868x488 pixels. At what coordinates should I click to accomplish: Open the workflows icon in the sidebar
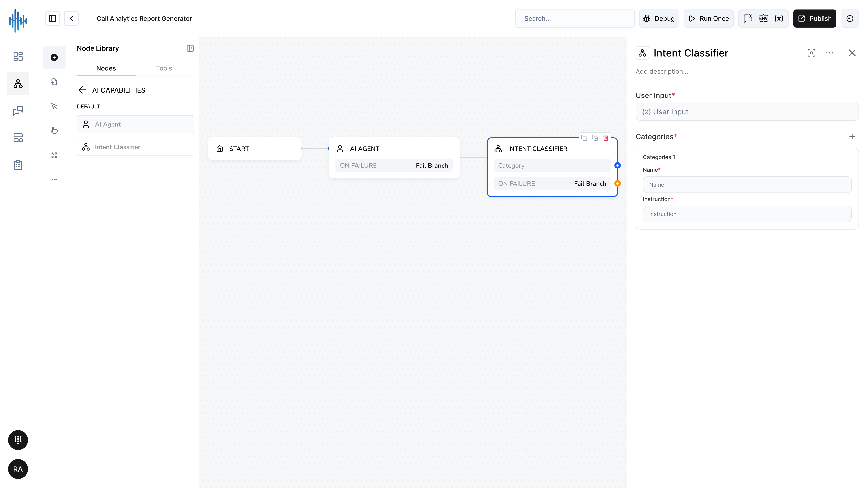(18, 84)
